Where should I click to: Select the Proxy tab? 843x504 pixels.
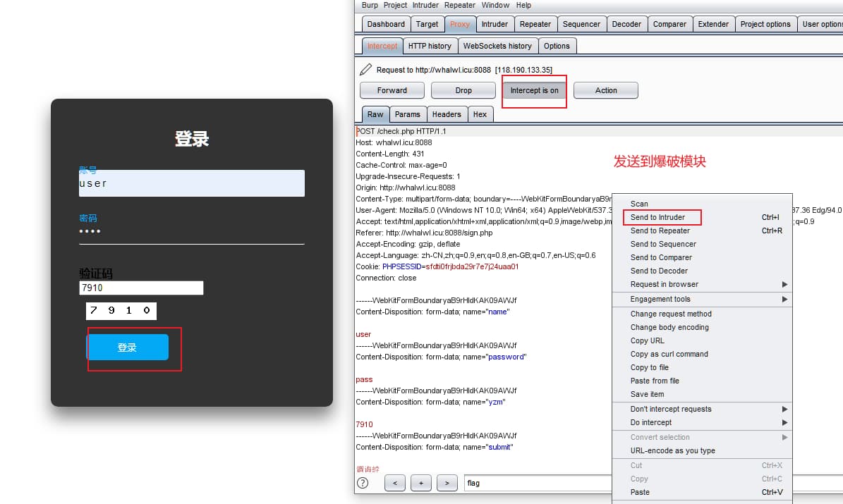point(460,24)
